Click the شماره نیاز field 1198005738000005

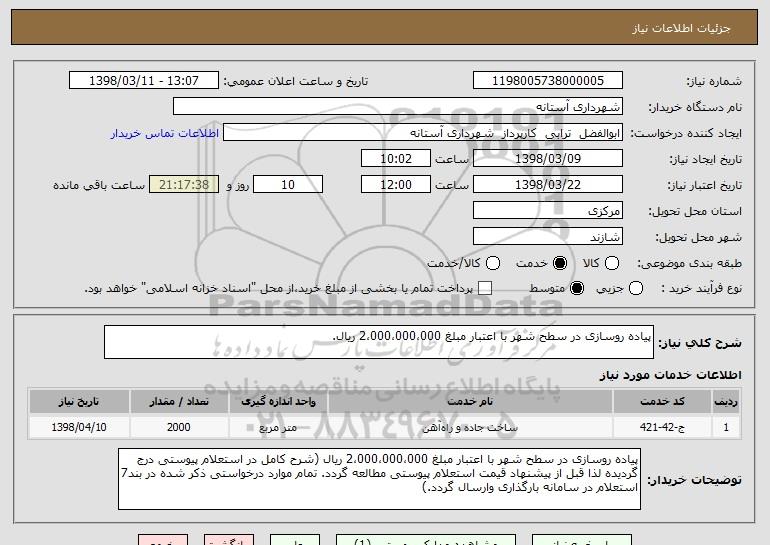pyautogui.click(x=548, y=81)
